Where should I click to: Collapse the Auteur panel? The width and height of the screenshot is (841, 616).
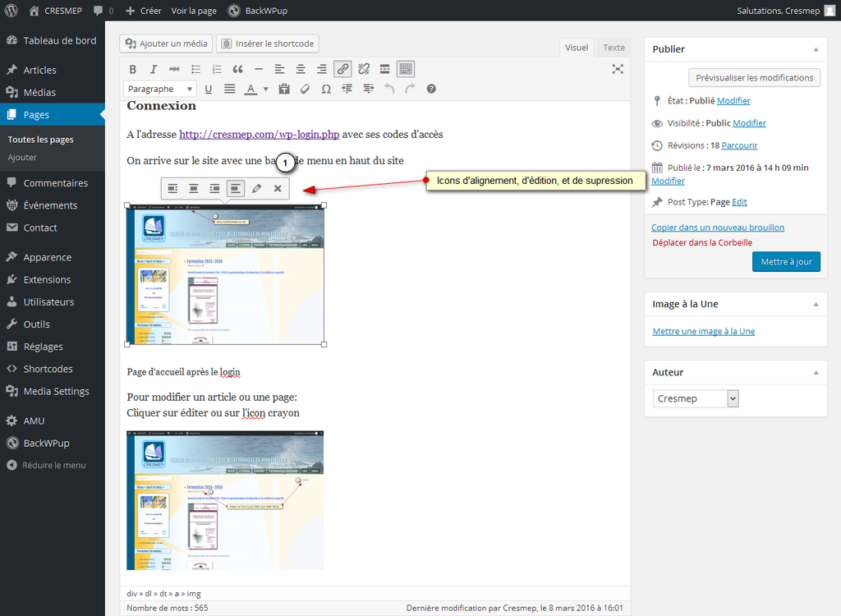816,372
